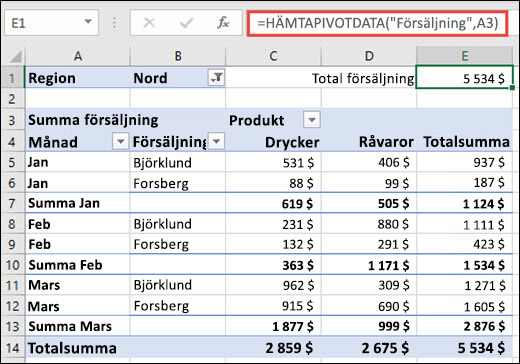Select column D header
The width and height of the screenshot is (520, 364).
click(x=369, y=56)
